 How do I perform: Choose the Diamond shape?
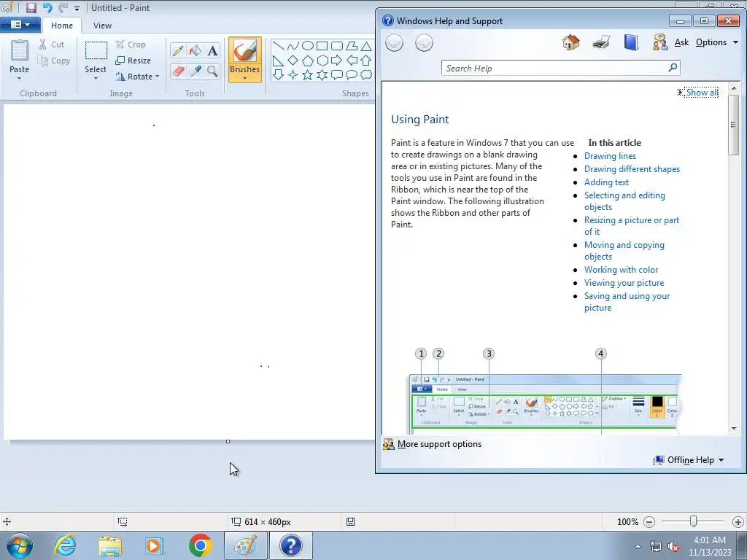click(x=293, y=61)
